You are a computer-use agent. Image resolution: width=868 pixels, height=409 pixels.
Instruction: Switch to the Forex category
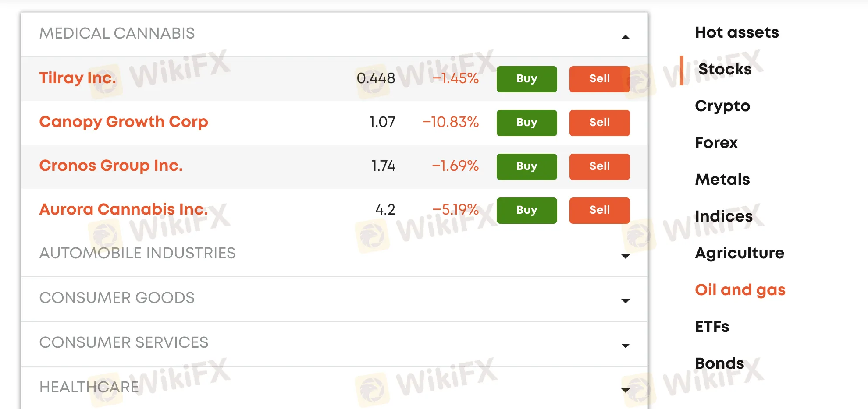(716, 143)
